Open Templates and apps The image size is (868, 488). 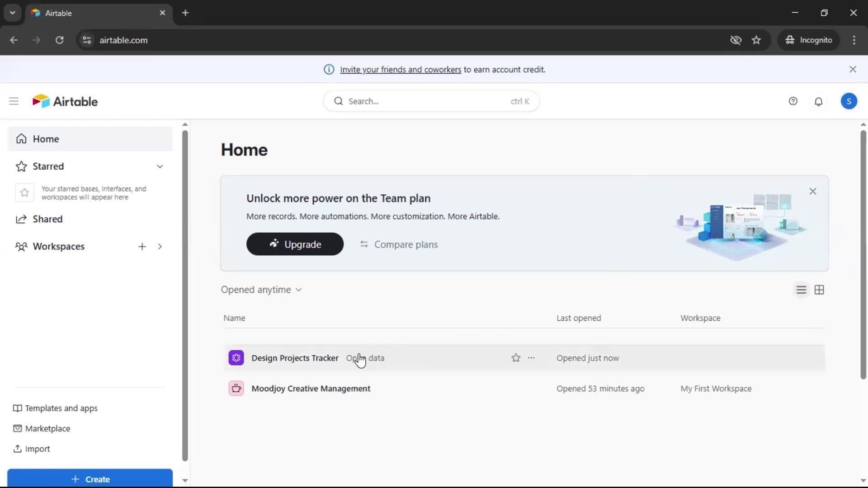61,408
